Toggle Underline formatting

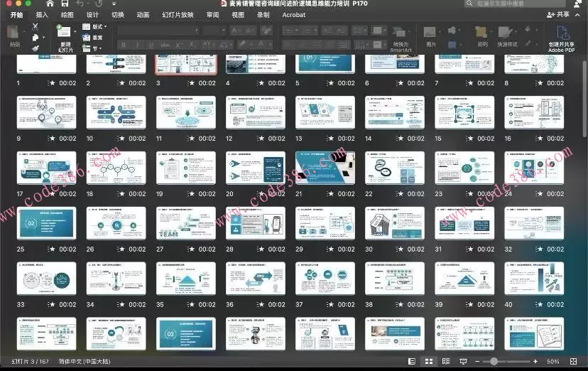tap(151, 45)
